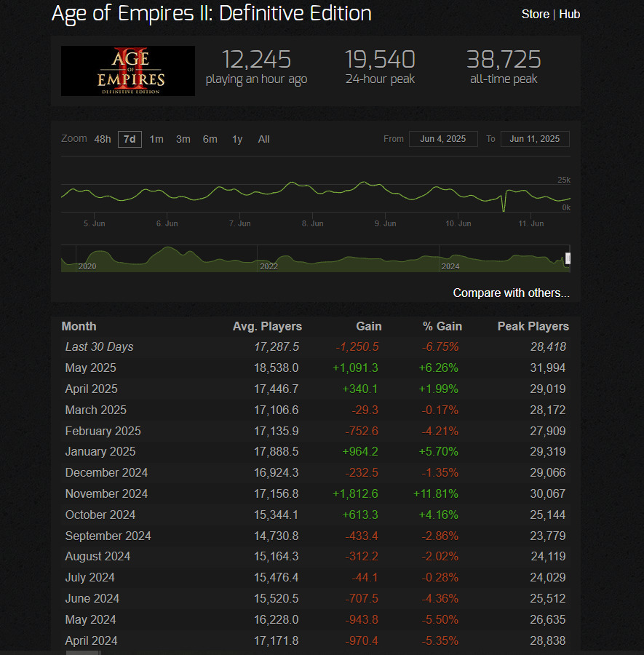Click the +1,091.3 gain value

click(355, 368)
